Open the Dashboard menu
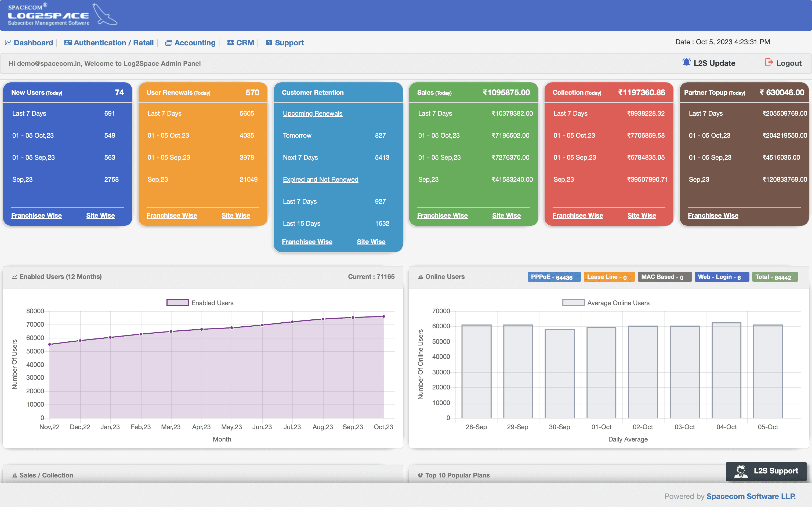 click(33, 43)
